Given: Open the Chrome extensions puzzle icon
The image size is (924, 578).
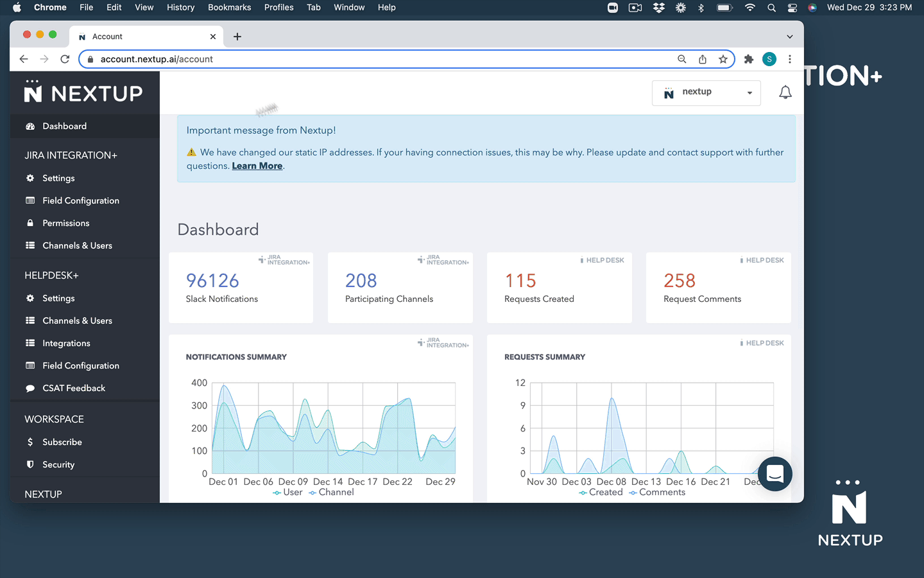Looking at the screenshot, I should pyautogui.click(x=748, y=59).
